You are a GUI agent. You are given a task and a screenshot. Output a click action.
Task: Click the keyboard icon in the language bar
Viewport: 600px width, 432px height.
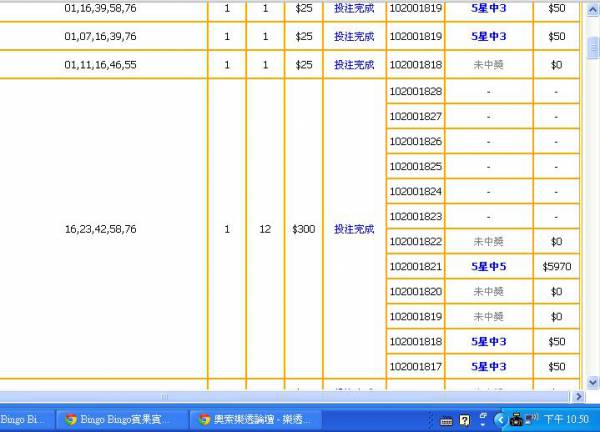point(446,420)
